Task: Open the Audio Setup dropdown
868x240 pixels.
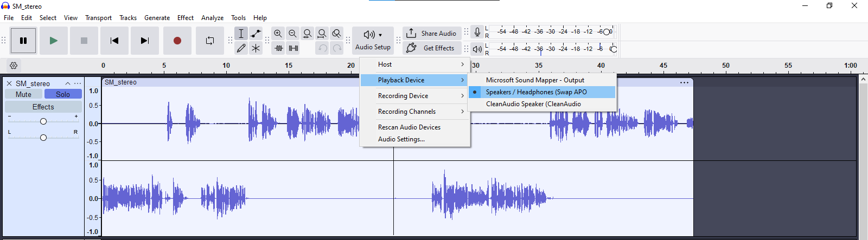Action: [373, 41]
